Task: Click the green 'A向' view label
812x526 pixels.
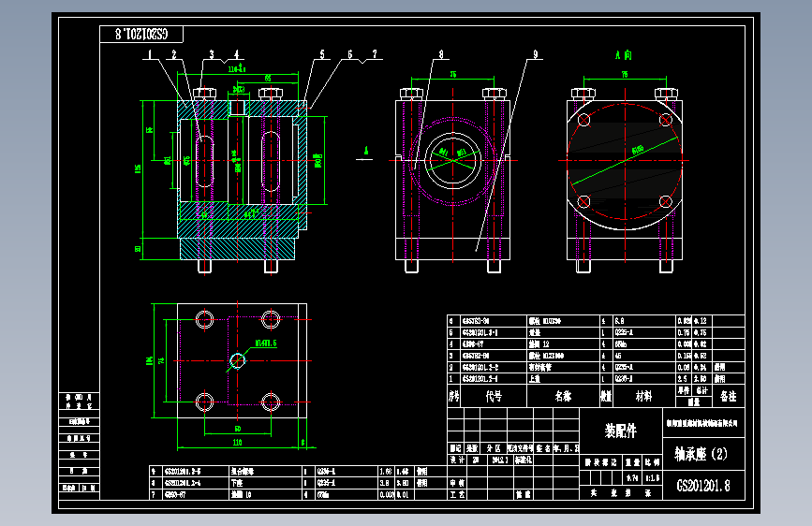Action: tap(624, 55)
